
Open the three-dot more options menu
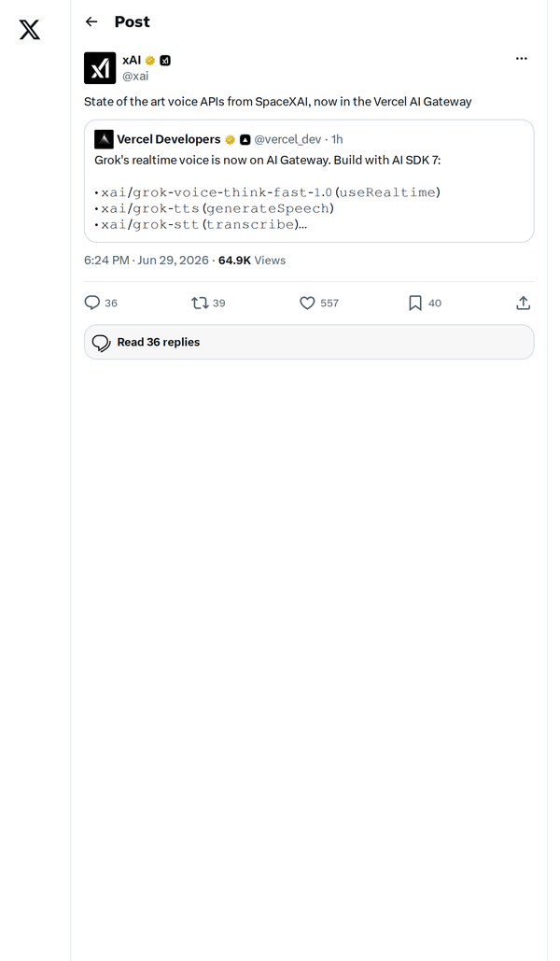point(522,59)
